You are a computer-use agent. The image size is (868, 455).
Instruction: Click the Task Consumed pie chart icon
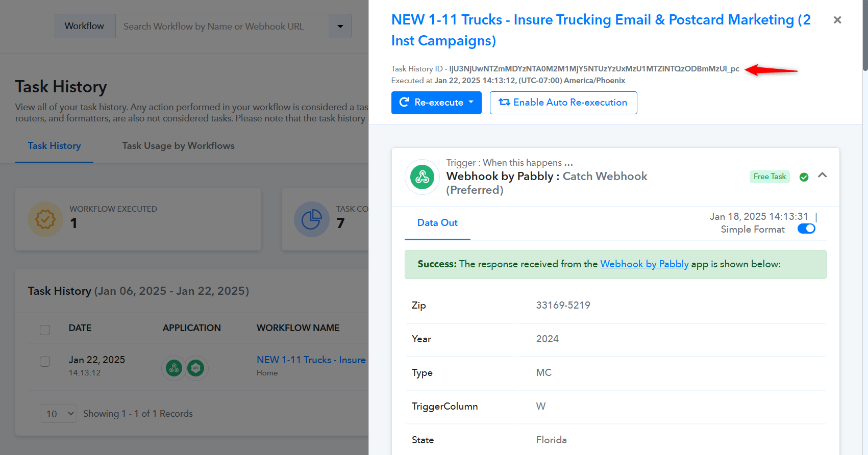311,219
